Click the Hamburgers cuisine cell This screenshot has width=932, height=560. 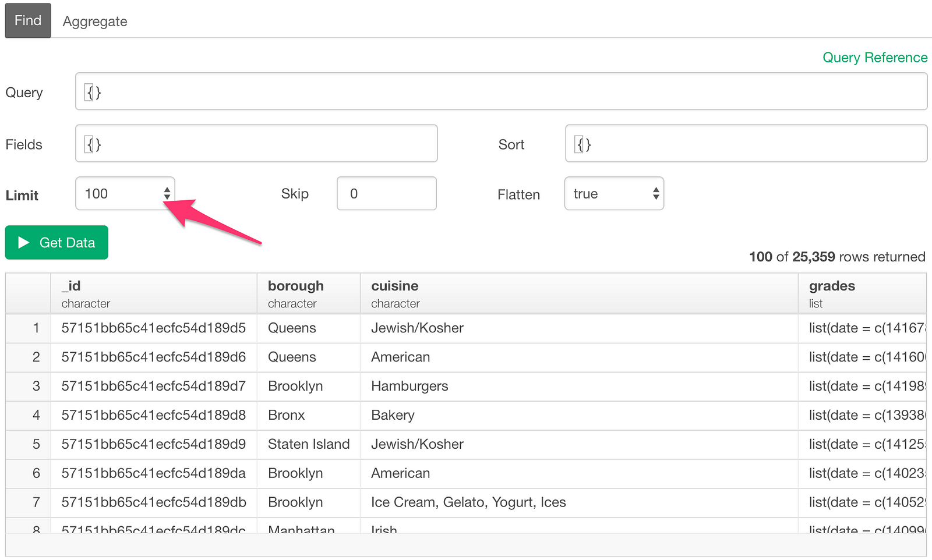pyautogui.click(x=409, y=387)
